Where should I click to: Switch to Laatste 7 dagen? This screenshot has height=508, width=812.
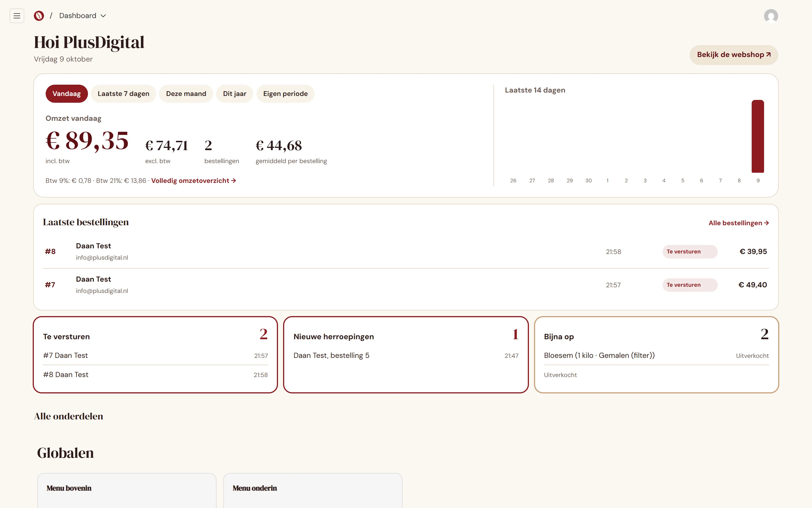point(123,94)
